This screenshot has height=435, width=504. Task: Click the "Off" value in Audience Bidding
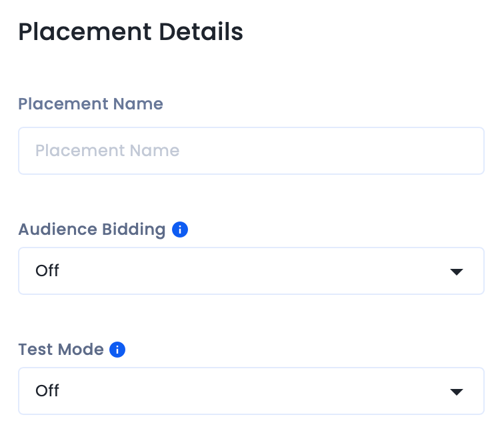[47, 271]
